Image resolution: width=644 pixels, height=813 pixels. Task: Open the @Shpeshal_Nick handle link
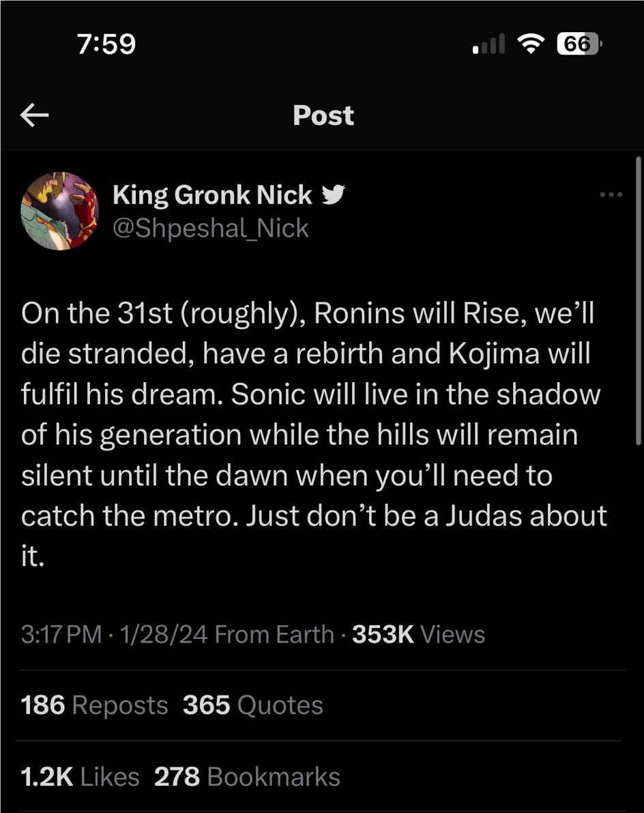pyautogui.click(x=211, y=228)
